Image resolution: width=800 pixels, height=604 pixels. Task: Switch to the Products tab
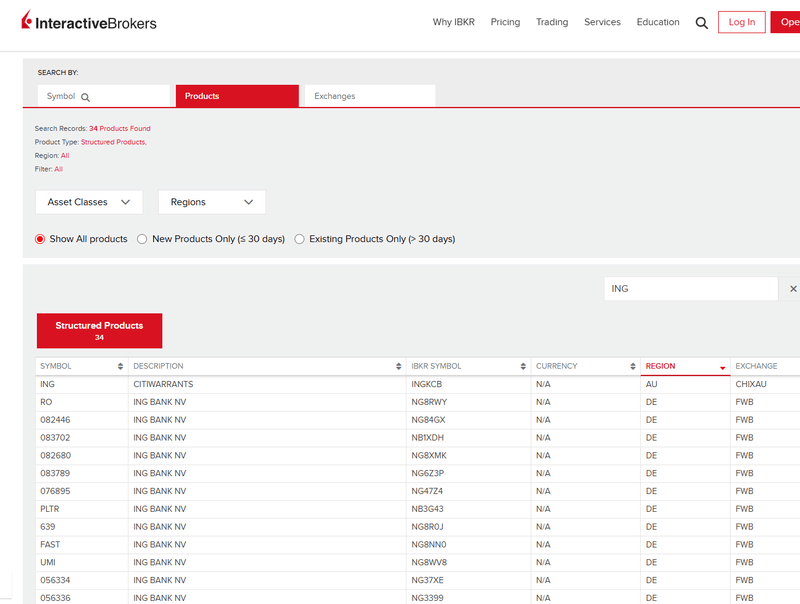click(237, 96)
